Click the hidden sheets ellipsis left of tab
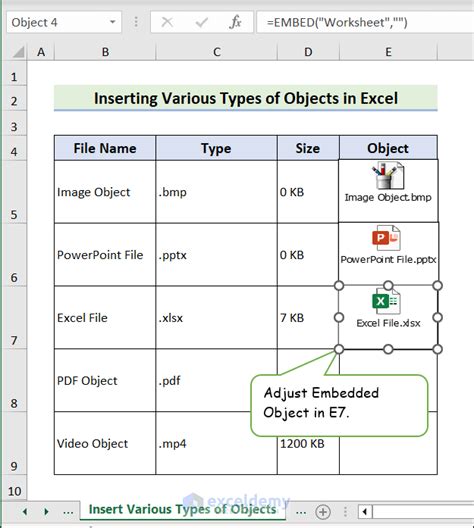The height and width of the screenshot is (528, 474). tap(68, 512)
